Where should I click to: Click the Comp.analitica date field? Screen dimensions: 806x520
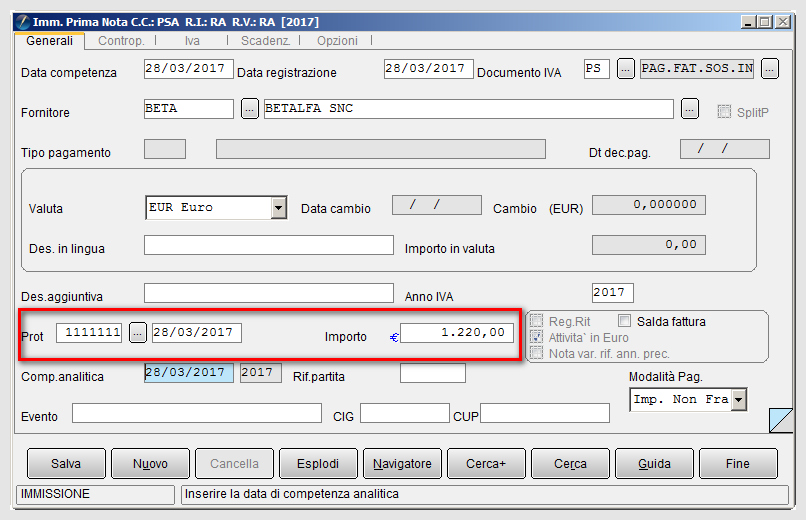click(189, 373)
